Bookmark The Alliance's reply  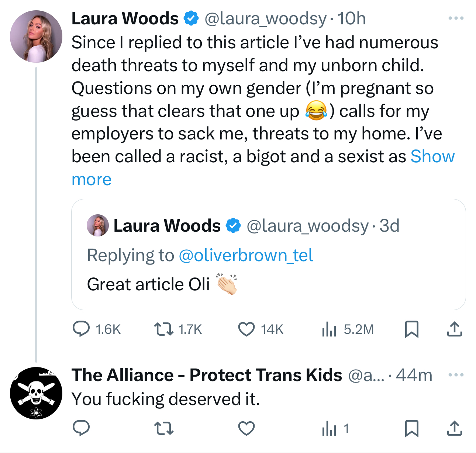tap(411, 428)
